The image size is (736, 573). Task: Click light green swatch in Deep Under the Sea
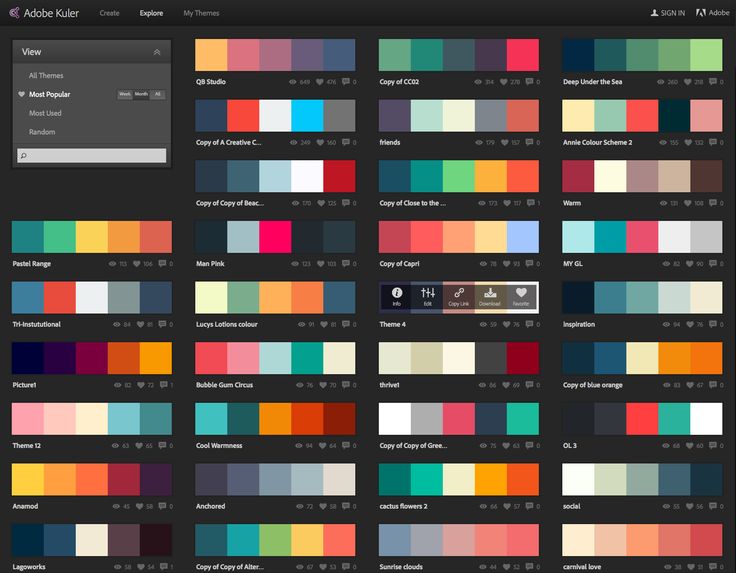pos(706,55)
